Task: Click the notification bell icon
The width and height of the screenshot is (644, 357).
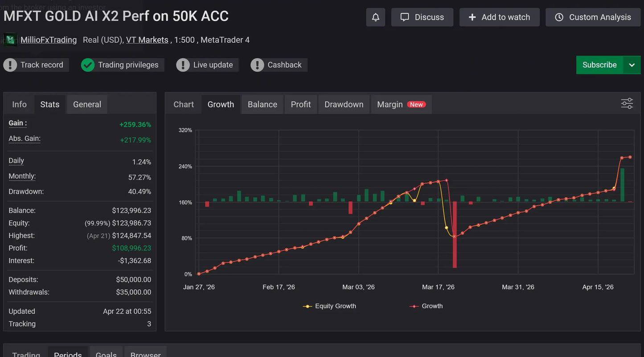Action: click(376, 17)
